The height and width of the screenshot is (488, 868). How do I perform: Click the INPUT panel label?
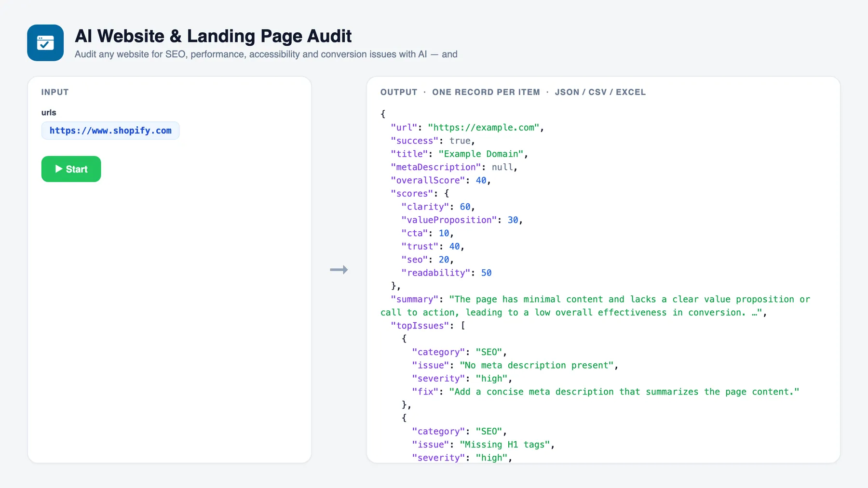55,92
